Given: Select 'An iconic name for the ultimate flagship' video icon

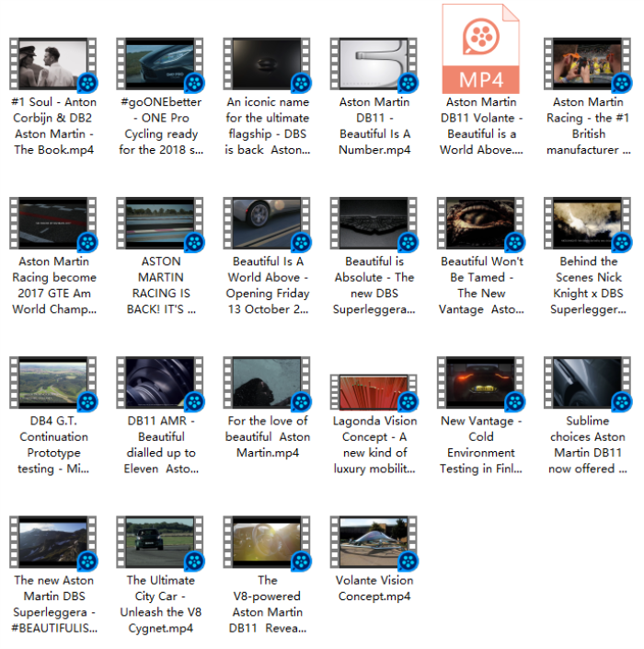Looking at the screenshot, I should tap(267, 64).
